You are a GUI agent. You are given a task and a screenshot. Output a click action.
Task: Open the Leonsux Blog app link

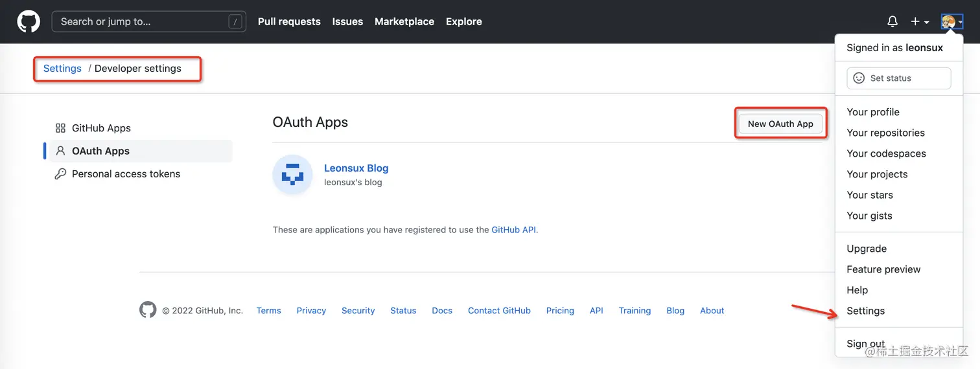coord(356,168)
